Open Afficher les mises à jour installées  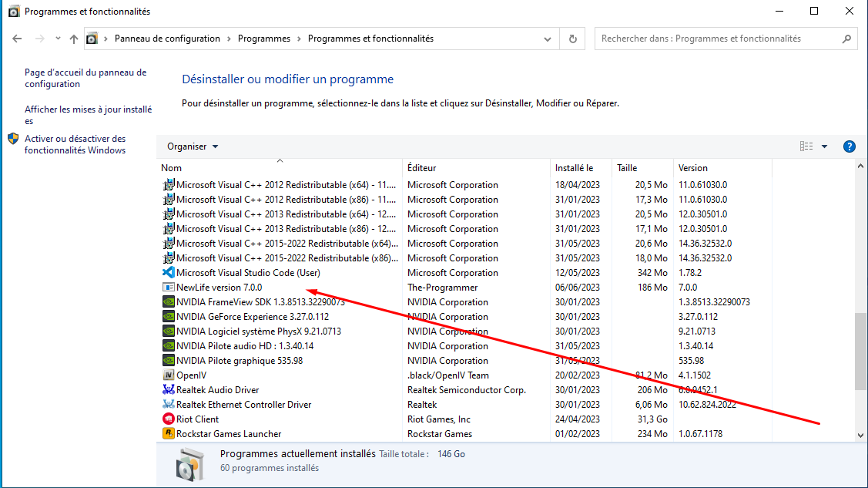88,115
